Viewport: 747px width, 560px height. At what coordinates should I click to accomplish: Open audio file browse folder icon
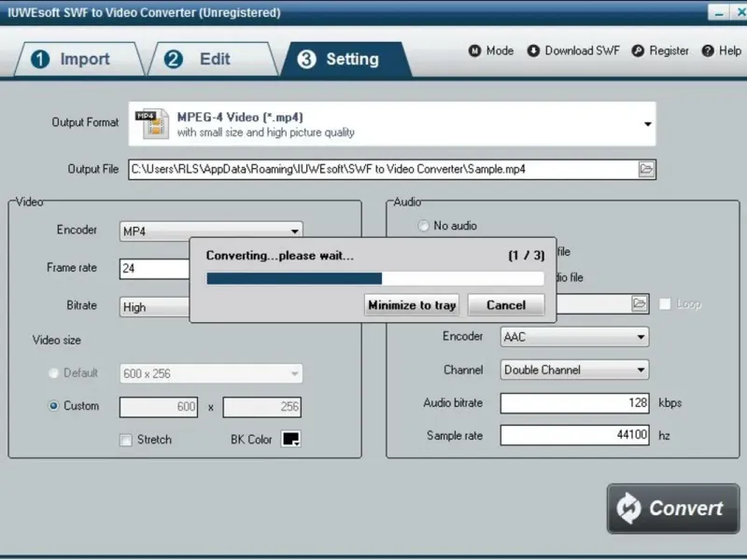click(640, 303)
